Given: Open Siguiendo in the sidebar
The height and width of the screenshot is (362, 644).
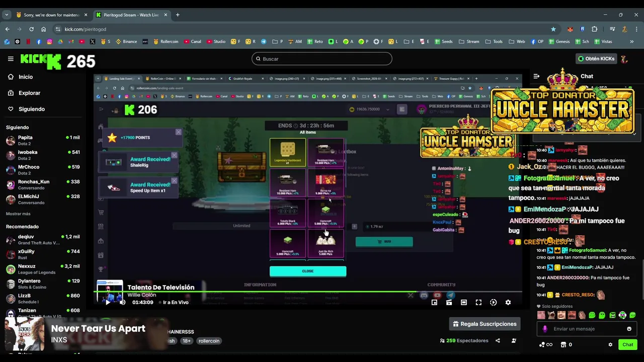Looking at the screenshot, I should coord(26,109).
